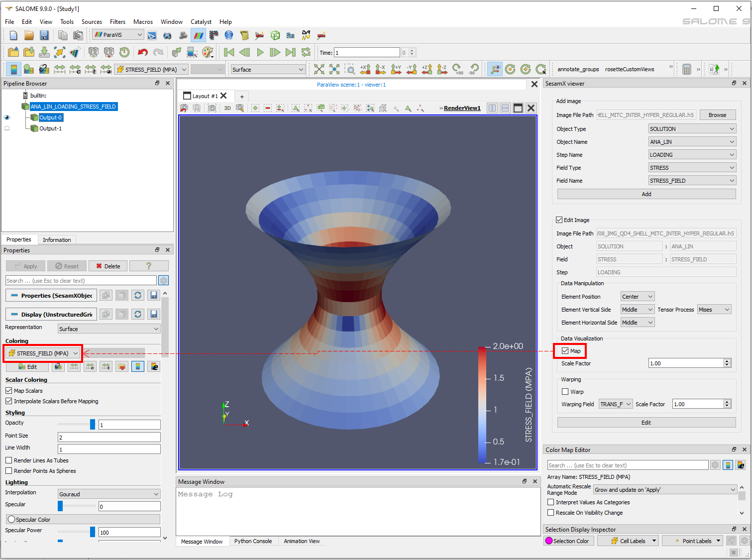Split render view horizontally

492,108
